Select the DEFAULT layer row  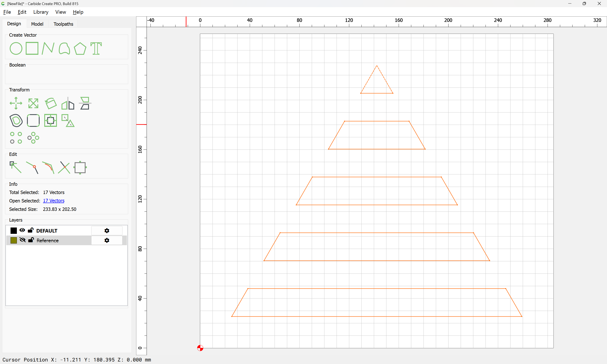(x=66, y=231)
